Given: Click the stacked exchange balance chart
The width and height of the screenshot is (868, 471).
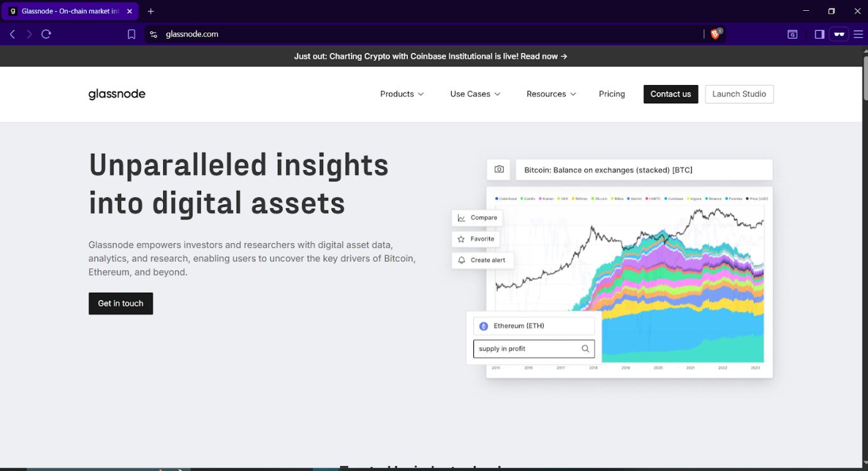Looking at the screenshot, I should [629, 282].
